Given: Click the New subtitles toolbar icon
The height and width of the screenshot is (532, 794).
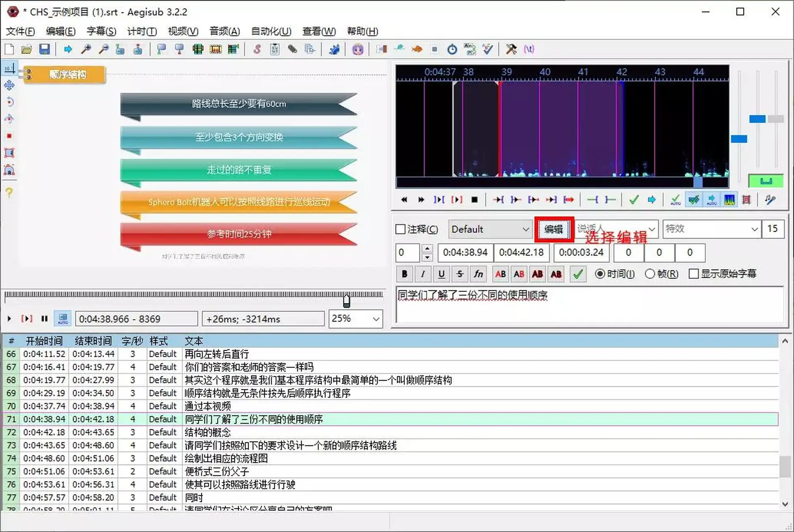Looking at the screenshot, I should 9,50.
